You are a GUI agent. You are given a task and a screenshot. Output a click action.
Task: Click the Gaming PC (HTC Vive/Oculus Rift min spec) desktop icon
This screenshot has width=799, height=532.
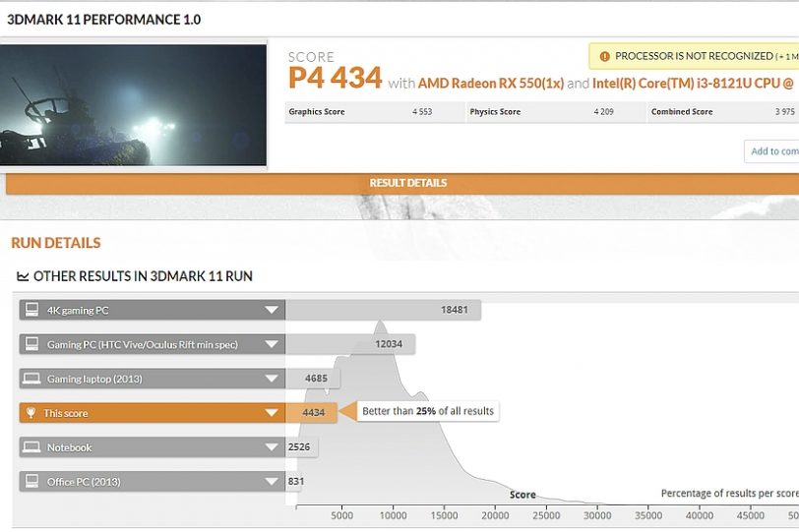coord(32,343)
